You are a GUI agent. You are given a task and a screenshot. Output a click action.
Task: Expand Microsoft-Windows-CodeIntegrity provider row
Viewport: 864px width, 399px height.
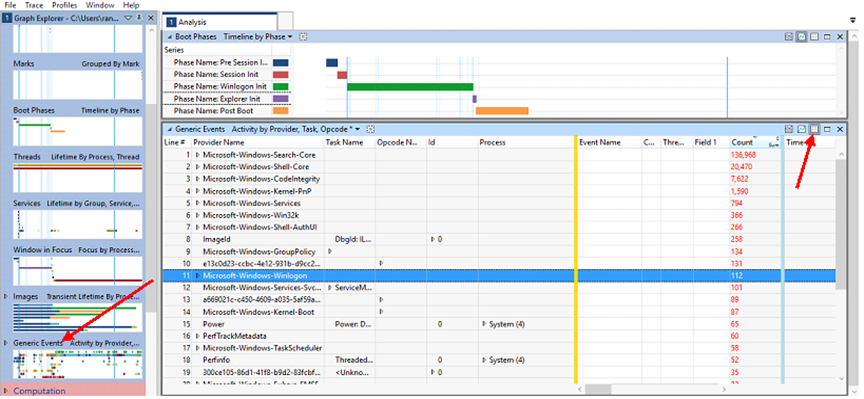pyautogui.click(x=198, y=179)
